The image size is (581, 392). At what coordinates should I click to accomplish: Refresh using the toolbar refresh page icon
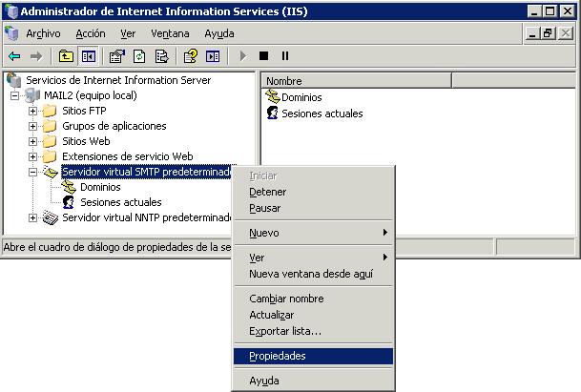coord(139,56)
